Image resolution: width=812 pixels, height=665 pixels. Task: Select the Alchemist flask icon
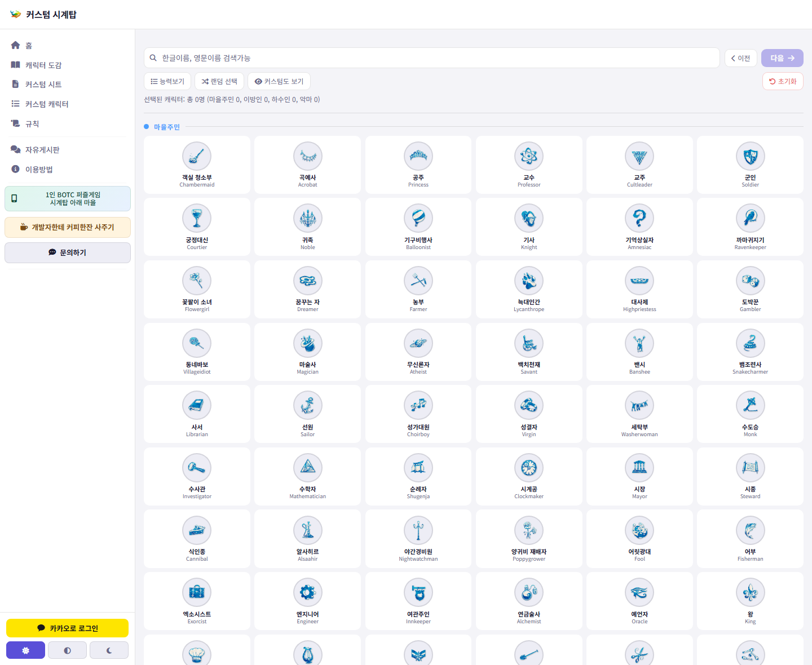(x=529, y=592)
